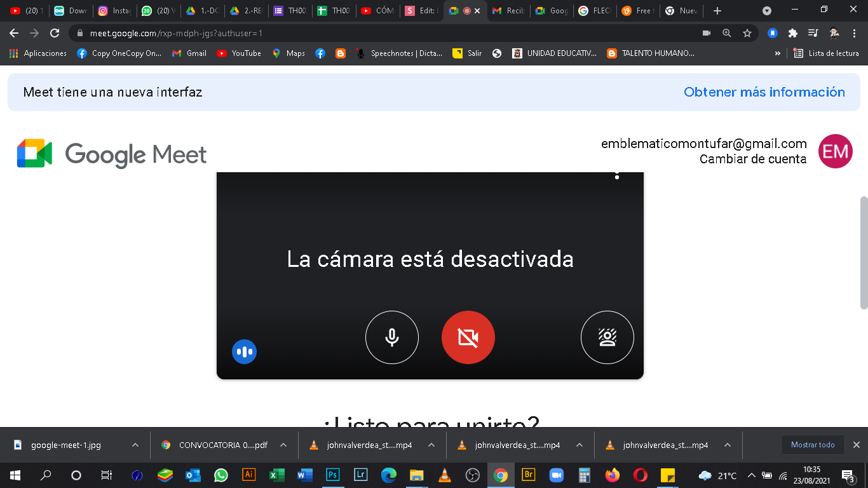Click the blue audio level indicator

[244, 351]
